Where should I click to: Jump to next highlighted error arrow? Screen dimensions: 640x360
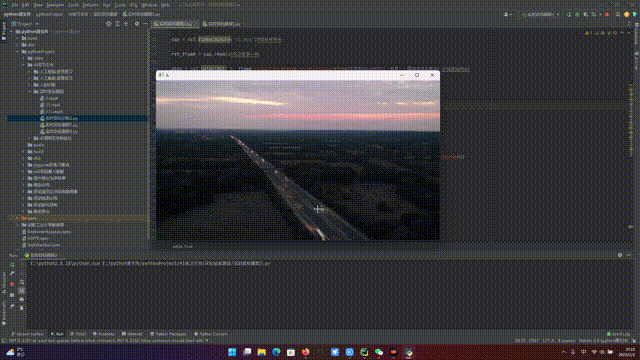pyautogui.click(x=628, y=33)
